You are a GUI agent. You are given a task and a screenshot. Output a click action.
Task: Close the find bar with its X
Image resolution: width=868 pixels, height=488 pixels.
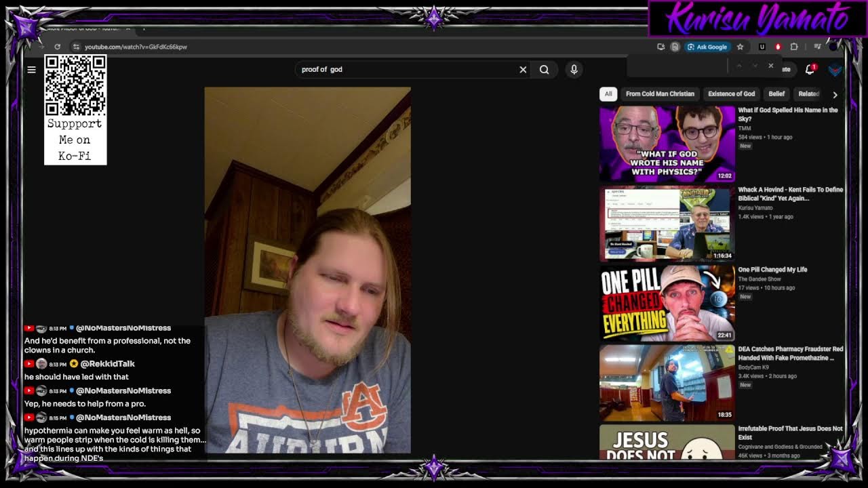pyautogui.click(x=770, y=66)
